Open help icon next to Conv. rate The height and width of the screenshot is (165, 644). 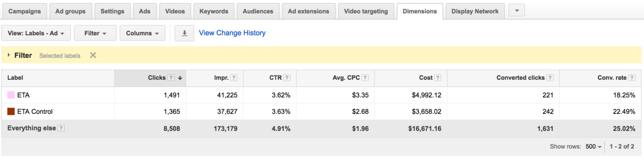[631, 78]
